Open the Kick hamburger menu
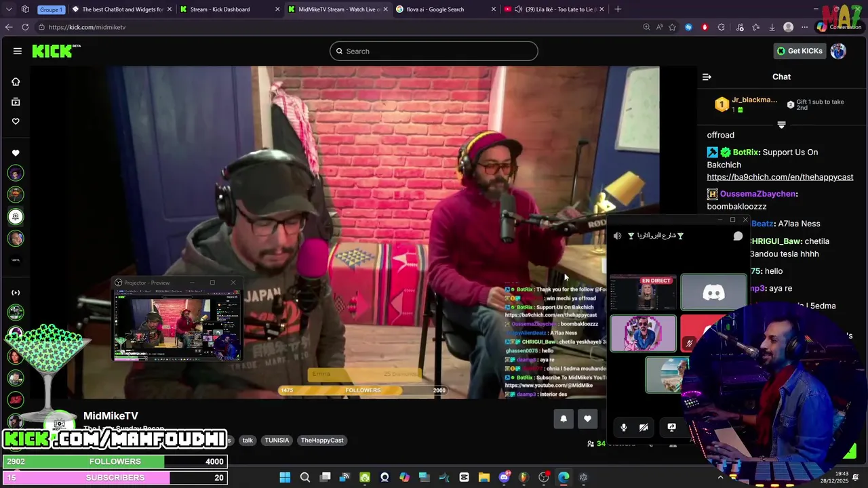This screenshot has height=488, width=868. [x=18, y=51]
